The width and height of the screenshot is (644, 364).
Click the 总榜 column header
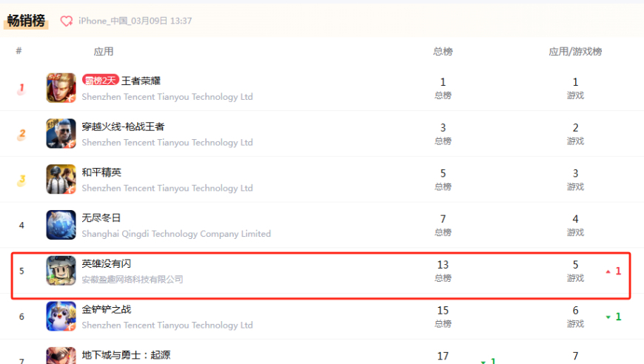click(443, 51)
